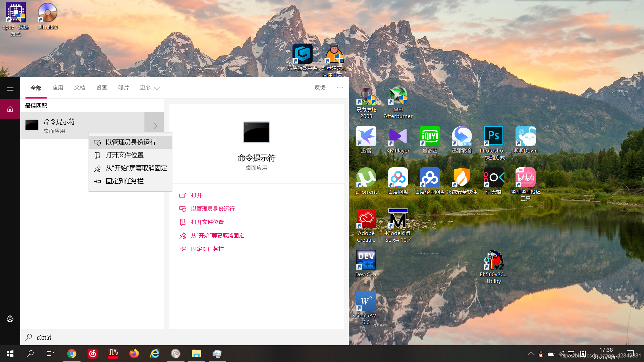Click the Modelsim SE-64 desktop icon
Image resolution: width=644 pixels, height=362 pixels.
point(398,219)
